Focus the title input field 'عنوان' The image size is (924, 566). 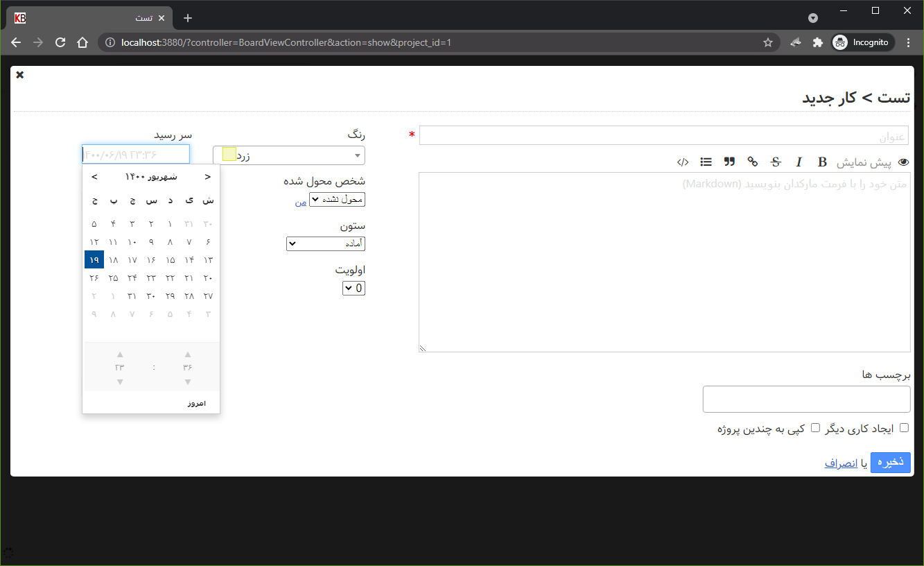tap(665, 135)
